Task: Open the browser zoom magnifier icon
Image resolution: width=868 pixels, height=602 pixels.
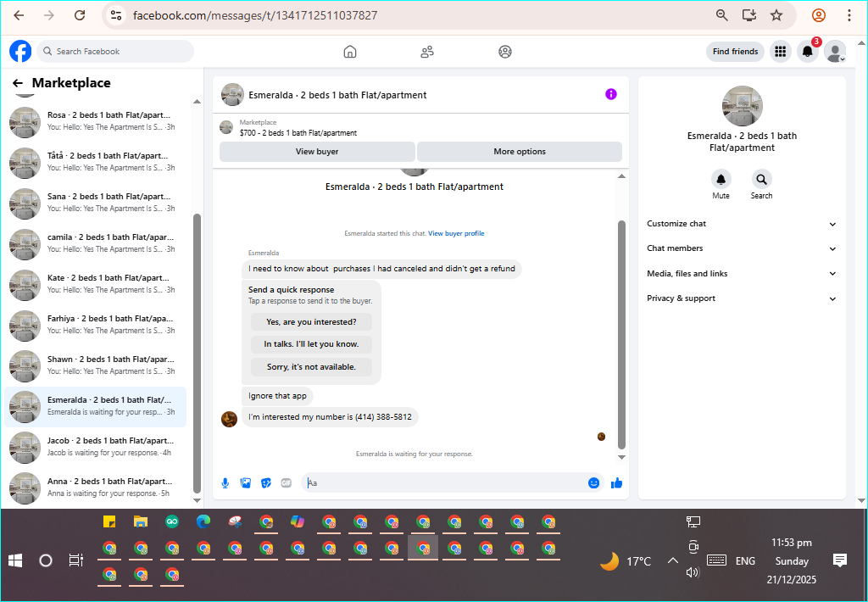Action: coord(722,15)
